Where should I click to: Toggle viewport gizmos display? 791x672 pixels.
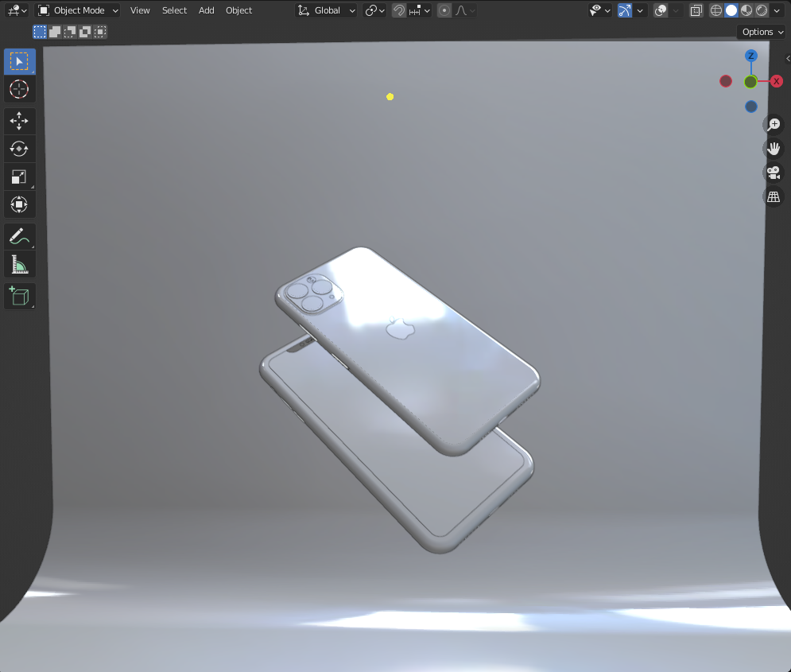625,10
